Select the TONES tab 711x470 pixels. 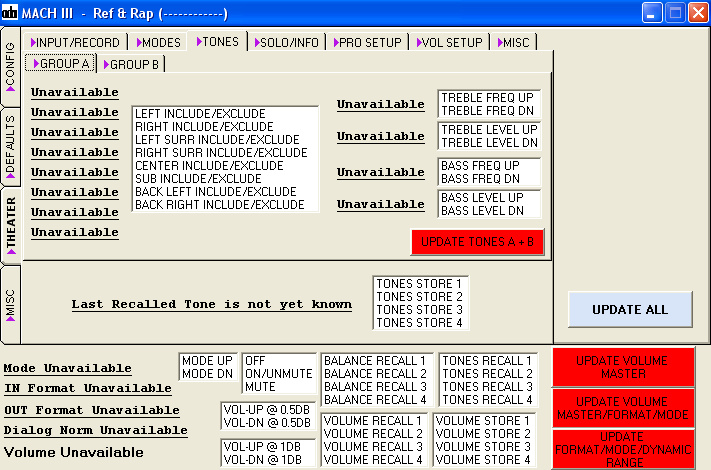[217, 42]
